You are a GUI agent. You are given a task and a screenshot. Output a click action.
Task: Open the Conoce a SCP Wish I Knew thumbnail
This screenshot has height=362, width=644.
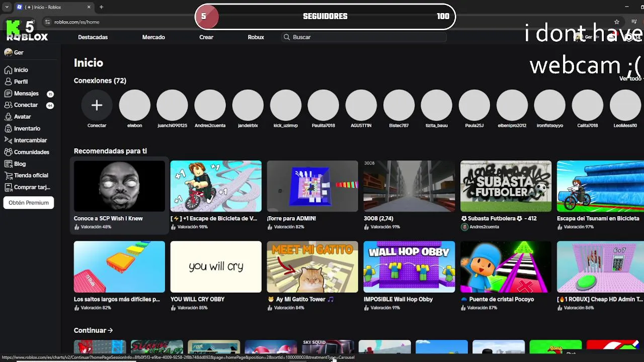pos(119,186)
